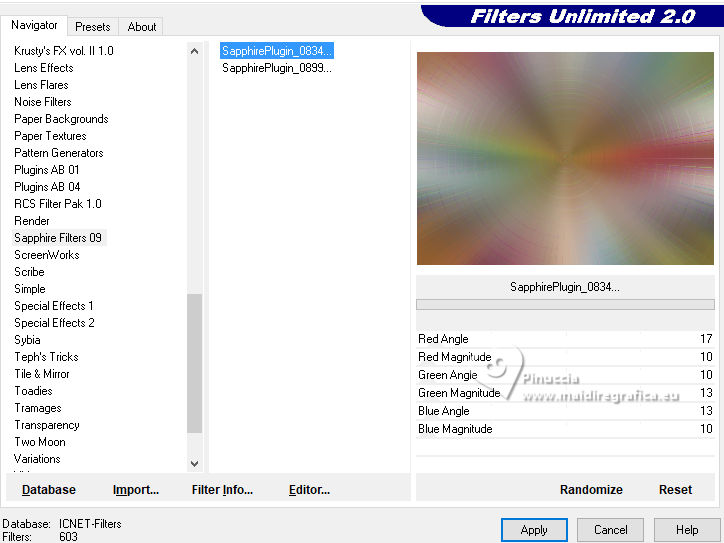Adjust the Green Angle slider
This screenshot has width=724, height=543.
tap(565, 375)
